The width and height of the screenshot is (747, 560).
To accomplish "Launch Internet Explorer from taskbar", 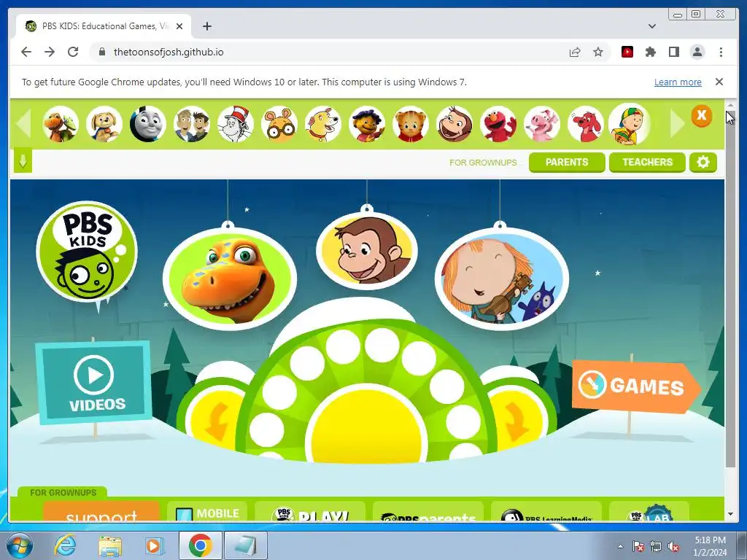I will pyautogui.click(x=65, y=545).
